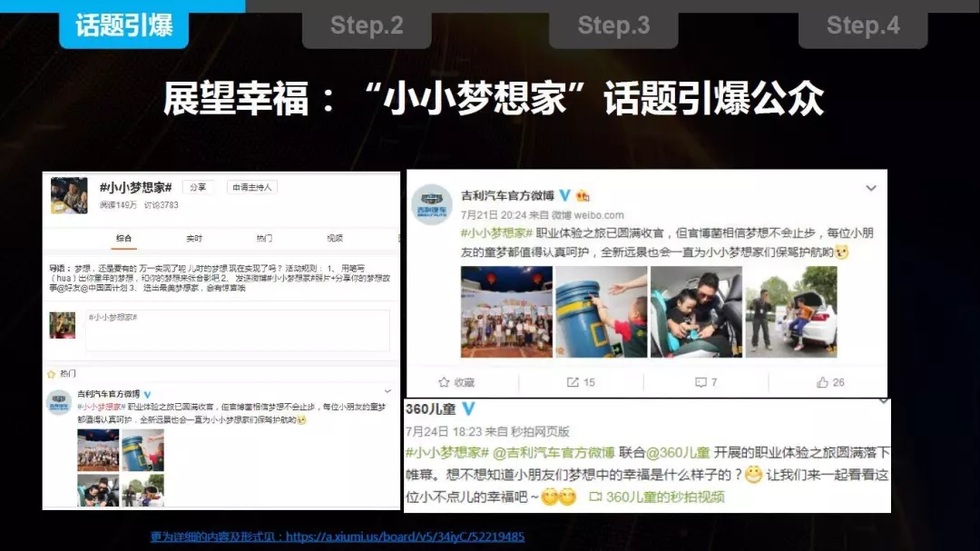Click the Step.3 tab at the top
Viewport: 980px width, 551px height.
(613, 25)
